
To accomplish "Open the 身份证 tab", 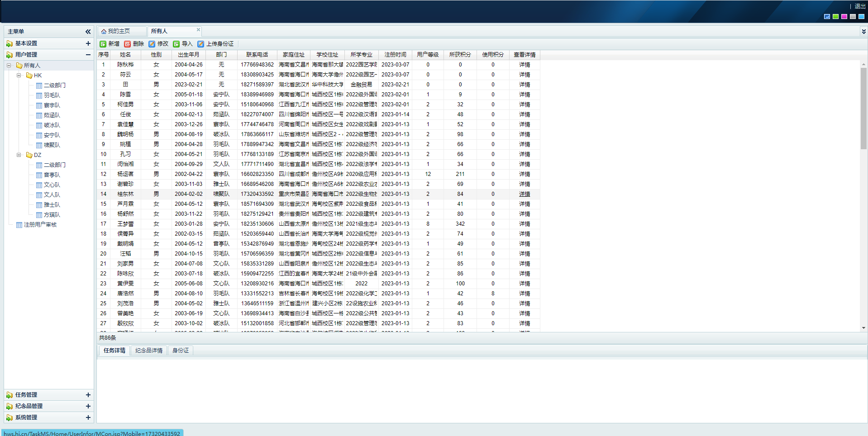I will pos(181,351).
